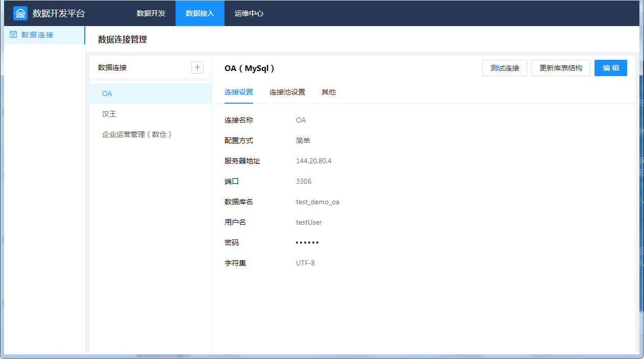Click the database name test_demo_oa

click(x=317, y=202)
